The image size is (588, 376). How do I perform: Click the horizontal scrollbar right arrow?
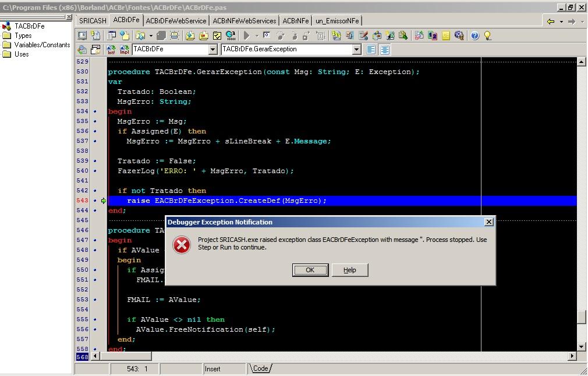point(572,356)
